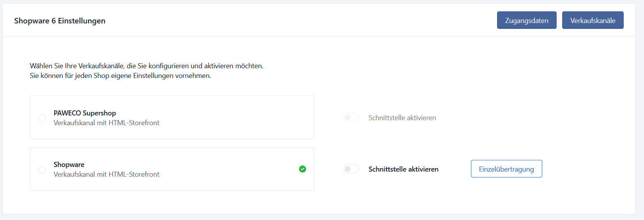Screen dimensions: 644x220
Task: Click the greyed-out Schnittstelle aktivieren label
Action: pyautogui.click(x=402, y=118)
